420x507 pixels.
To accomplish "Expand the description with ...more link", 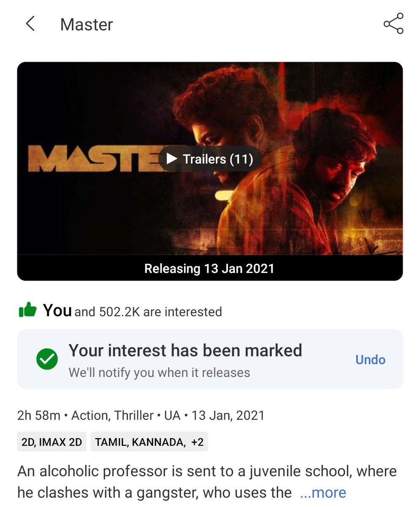I will tap(323, 493).
